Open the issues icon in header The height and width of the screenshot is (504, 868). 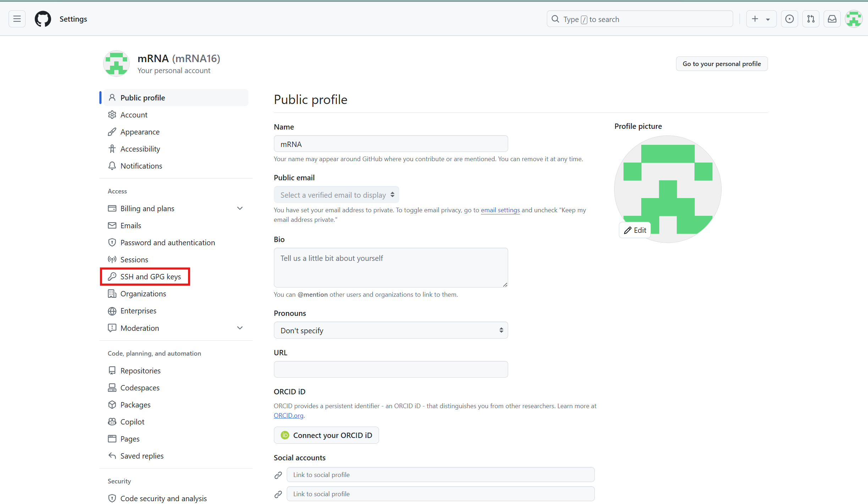click(x=789, y=19)
